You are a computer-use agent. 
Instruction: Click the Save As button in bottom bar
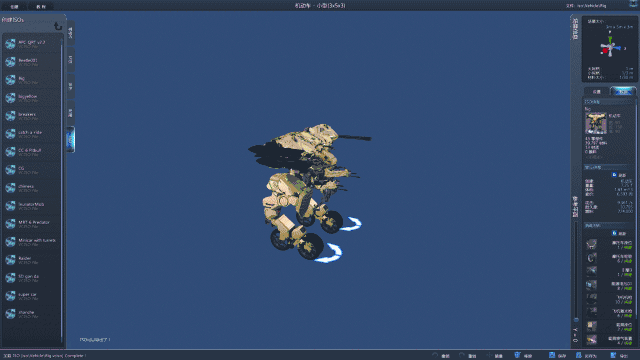(586, 356)
